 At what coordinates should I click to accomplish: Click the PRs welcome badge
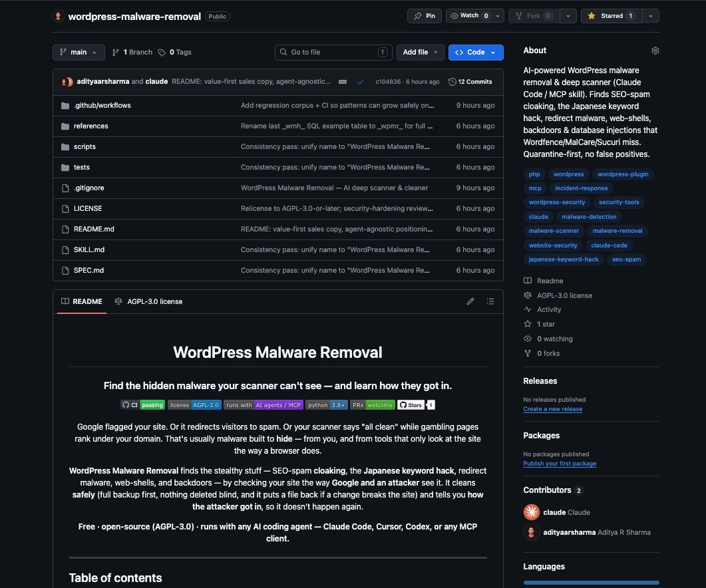tap(373, 405)
